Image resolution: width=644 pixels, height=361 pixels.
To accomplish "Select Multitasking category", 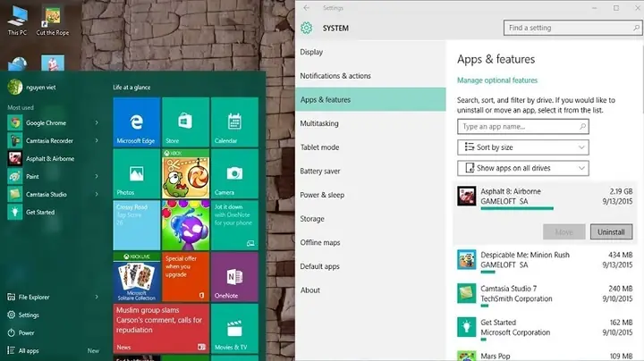I will 370,123.
